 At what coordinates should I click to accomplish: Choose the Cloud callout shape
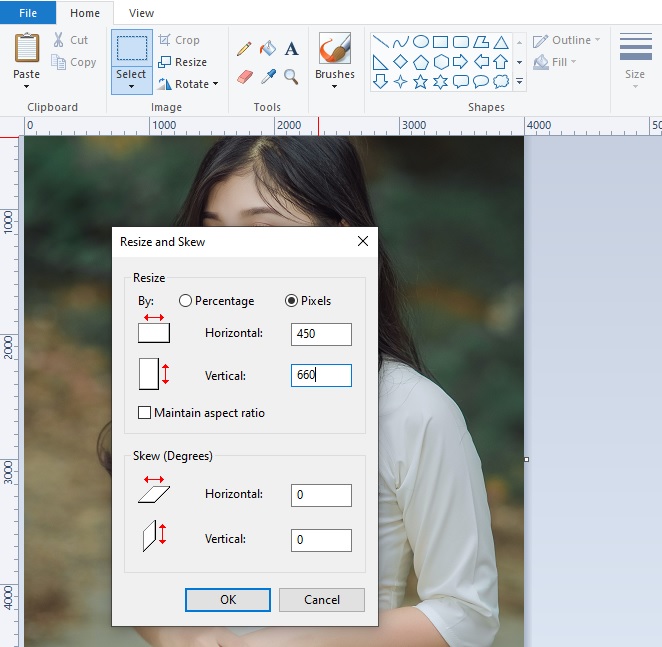(x=501, y=82)
